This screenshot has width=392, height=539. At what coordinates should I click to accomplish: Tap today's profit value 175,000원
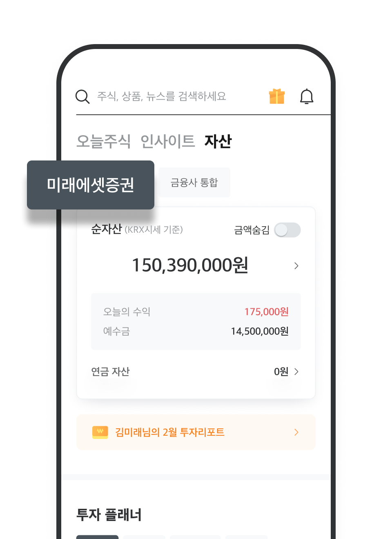[266, 312]
